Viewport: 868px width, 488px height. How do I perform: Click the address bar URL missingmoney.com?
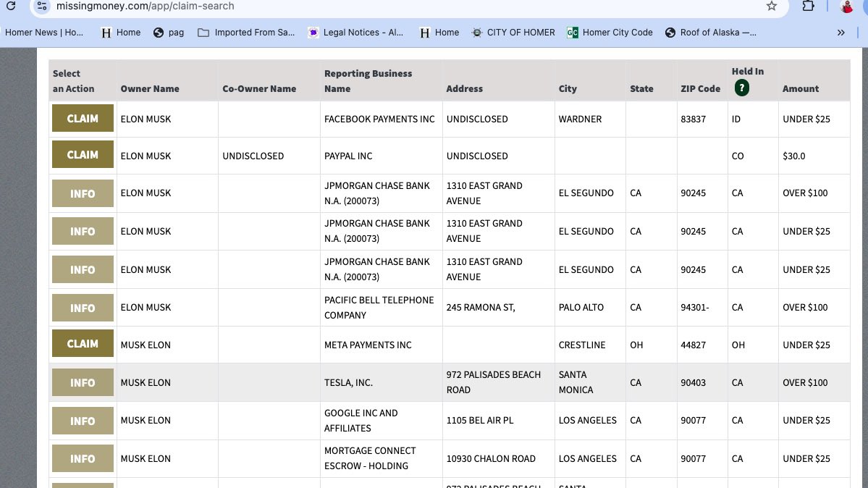click(x=145, y=6)
